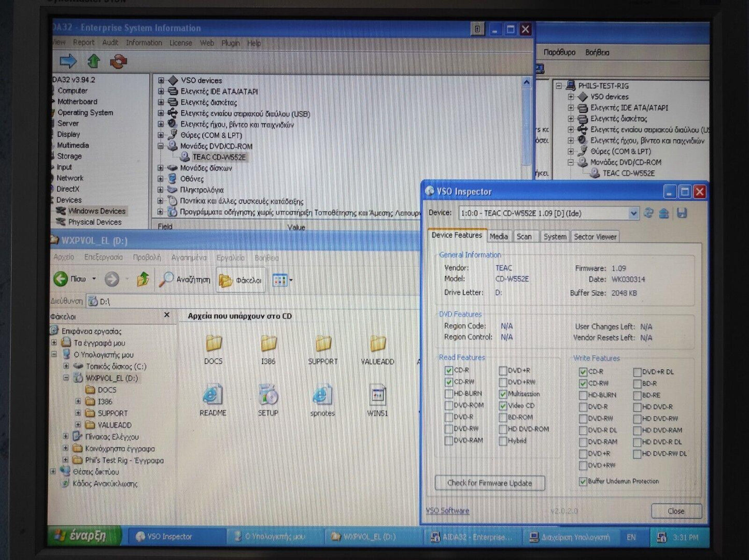This screenshot has height=560, width=749.
Task: Click the VSO Software link
Action: click(447, 511)
